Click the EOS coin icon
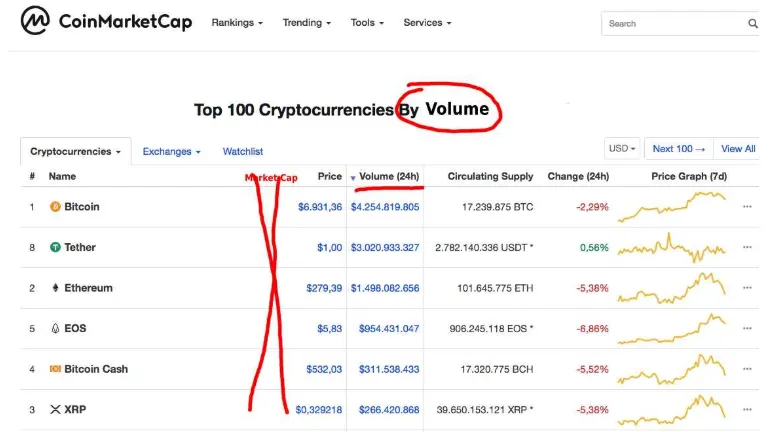 [x=55, y=328]
